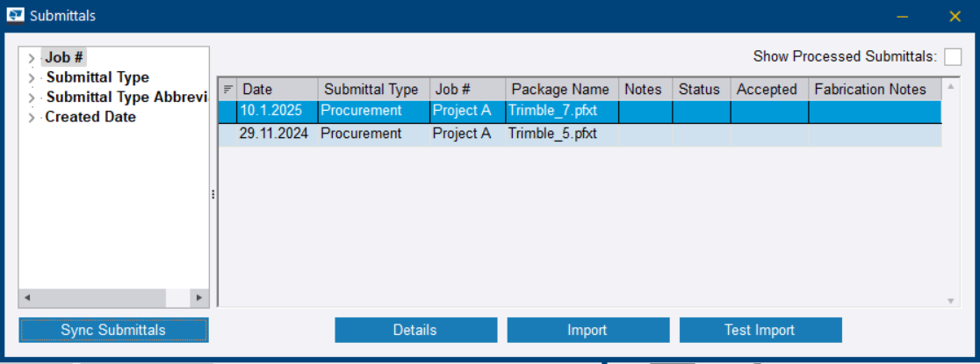Run the Test Import button
Screen dimensions: 980x364
760,331
